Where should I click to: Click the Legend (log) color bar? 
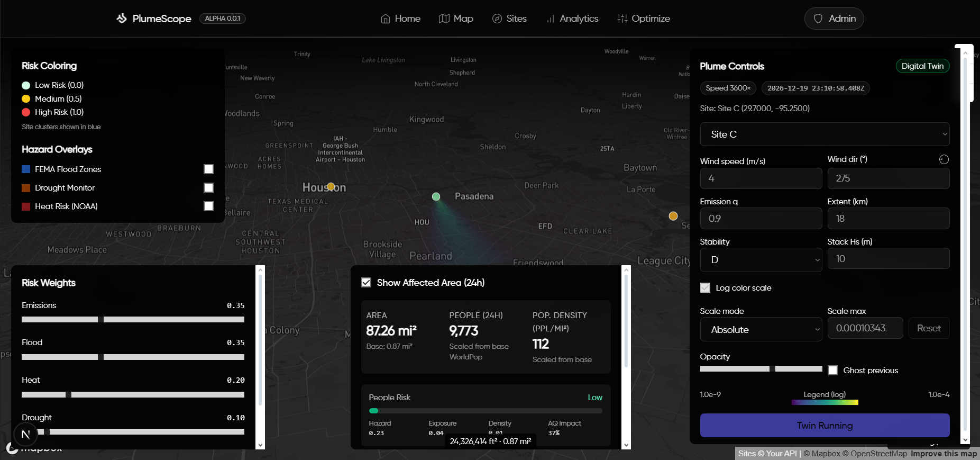click(825, 403)
